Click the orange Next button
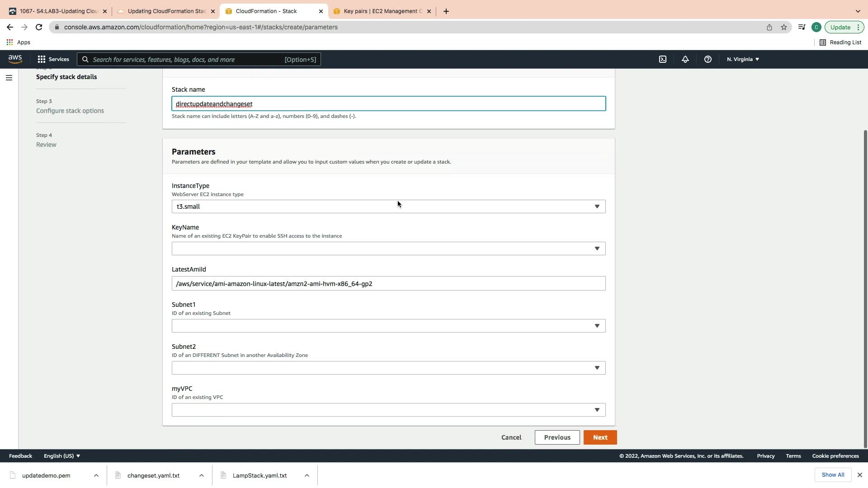The width and height of the screenshot is (868, 488). coord(600,437)
